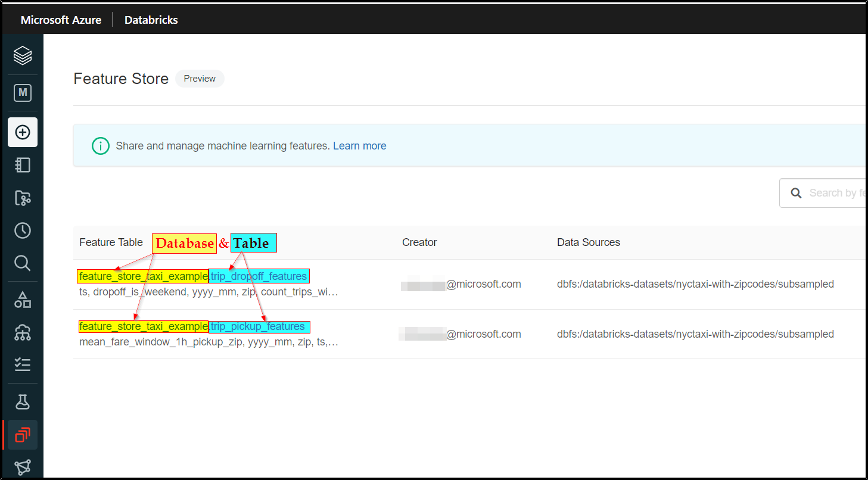Image resolution: width=868 pixels, height=480 pixels.
Task: Click 'Share and manage machine learning features' text
Action: point(223,146)
